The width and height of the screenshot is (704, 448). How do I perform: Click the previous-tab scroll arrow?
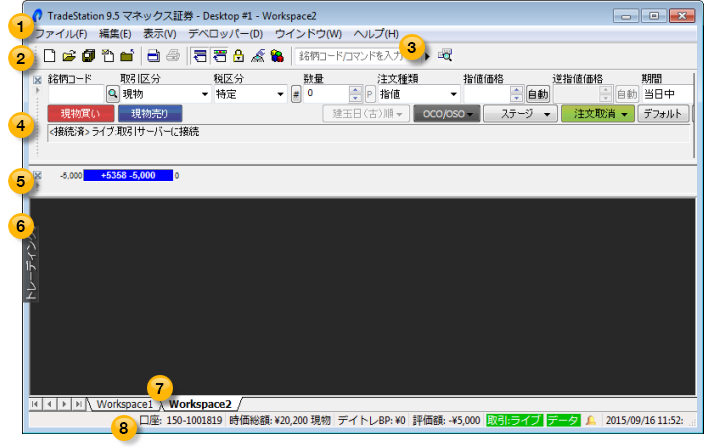click(49, 404)
